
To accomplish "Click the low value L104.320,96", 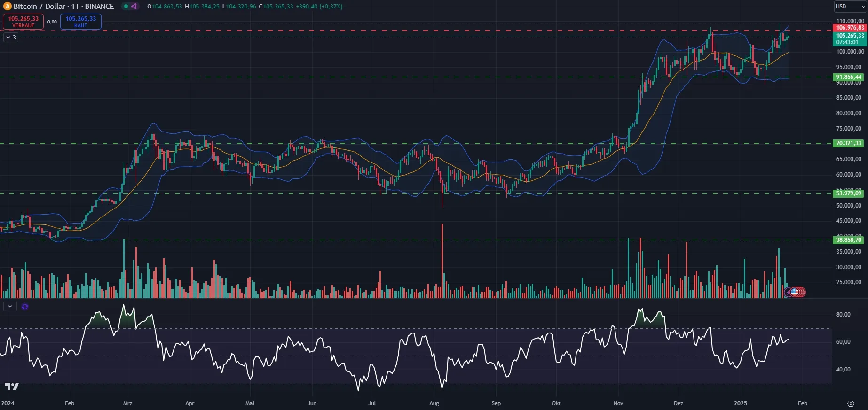I will click(x=239, y=7).
